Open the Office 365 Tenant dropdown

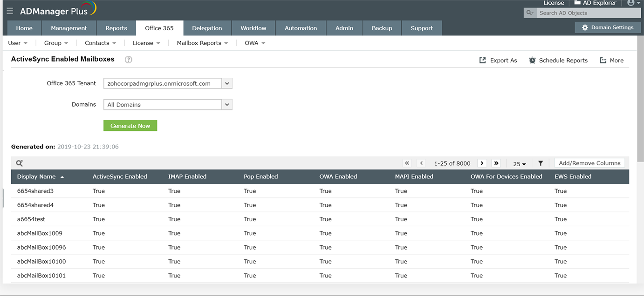(x=227, y=83)
